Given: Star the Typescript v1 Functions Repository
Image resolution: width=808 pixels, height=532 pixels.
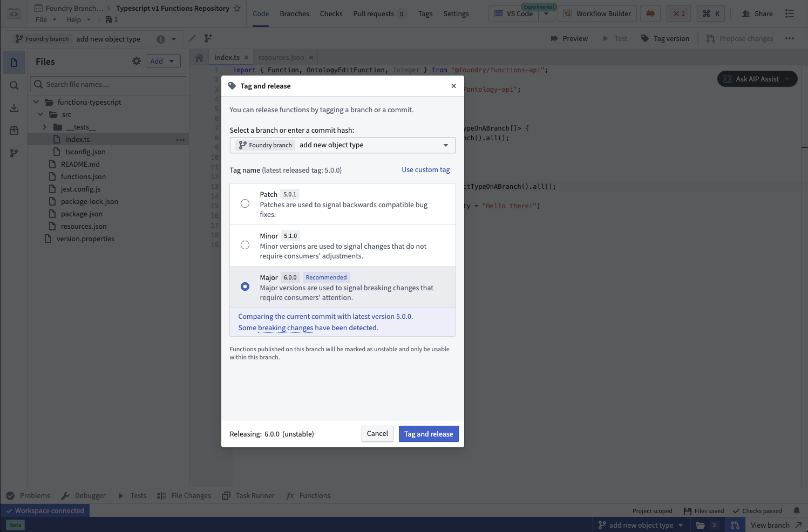Looking at the screenshot, I should [x=237, y=8].
